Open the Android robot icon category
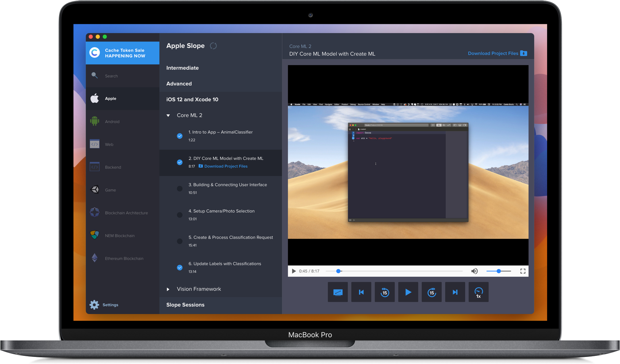 [x=95, y=121]
